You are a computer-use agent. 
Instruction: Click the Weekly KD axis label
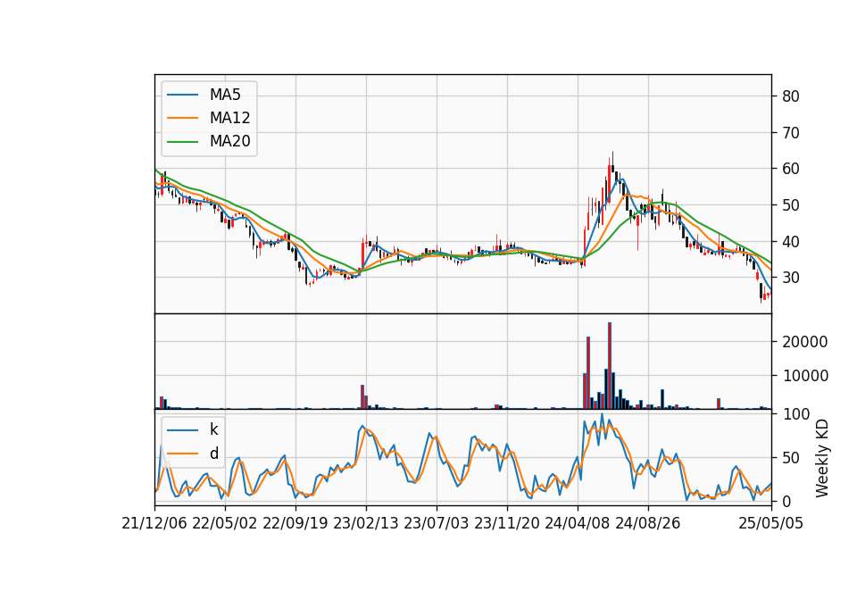click(821, 459)
